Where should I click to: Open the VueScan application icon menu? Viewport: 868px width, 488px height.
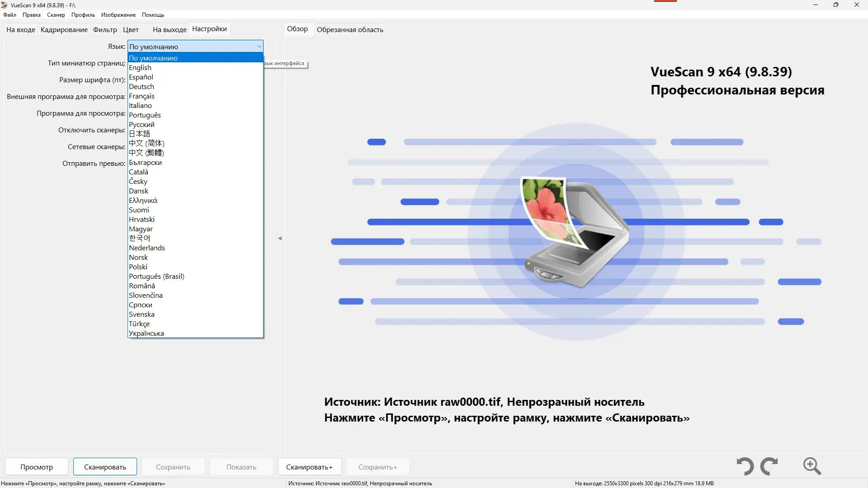point(4,5)
